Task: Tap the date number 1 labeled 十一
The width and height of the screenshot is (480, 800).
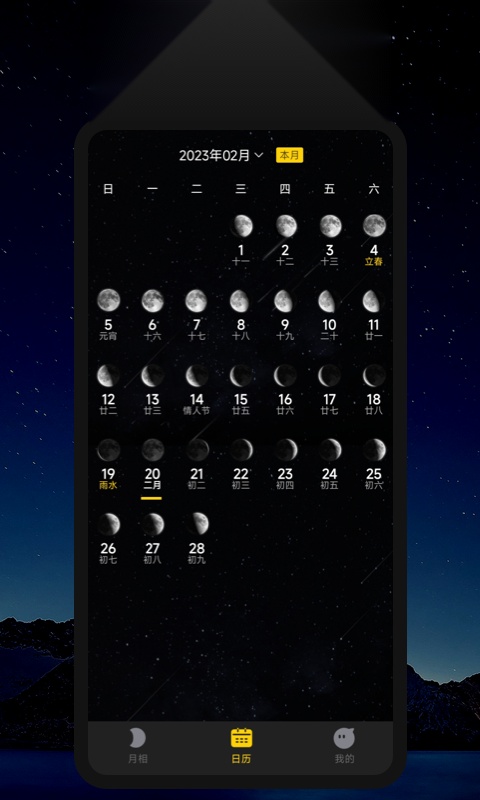Action: pyautogui.click(x=241, y=250)
